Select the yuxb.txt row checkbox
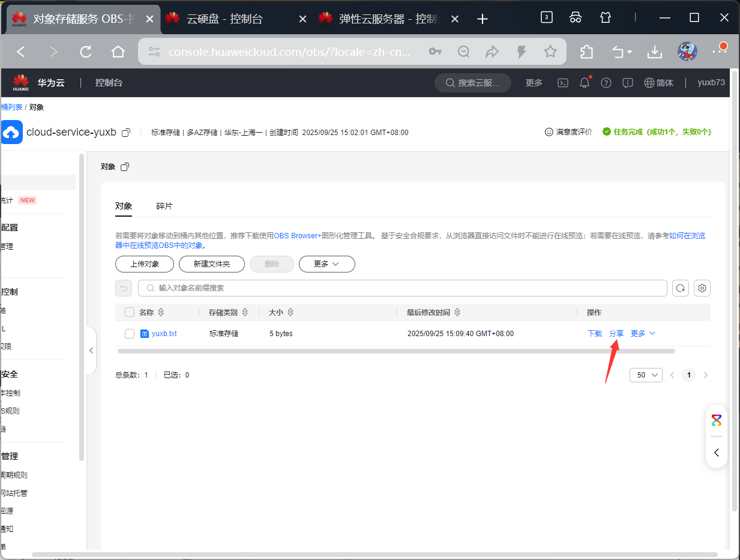 tap(130, 334)
